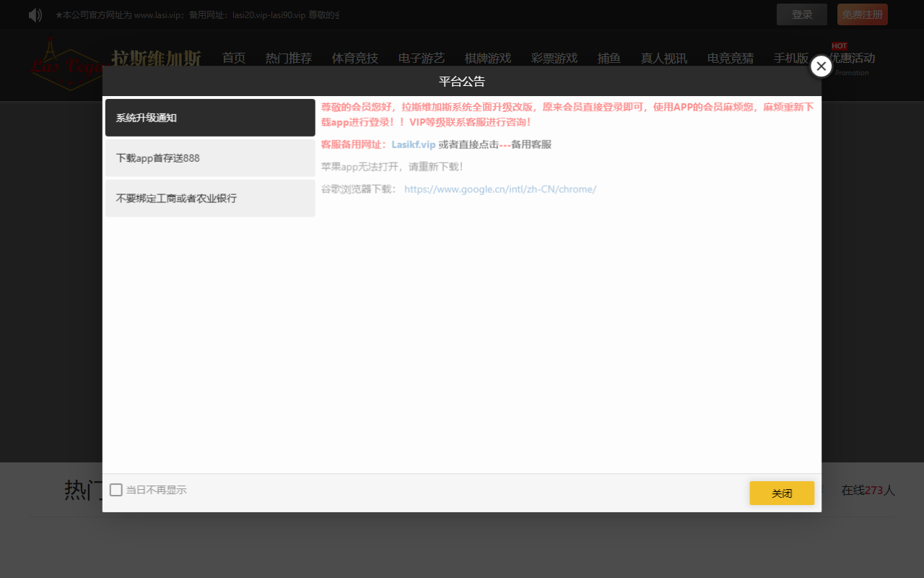Open the 下载app首存送888 announcement

click(210, 158)
